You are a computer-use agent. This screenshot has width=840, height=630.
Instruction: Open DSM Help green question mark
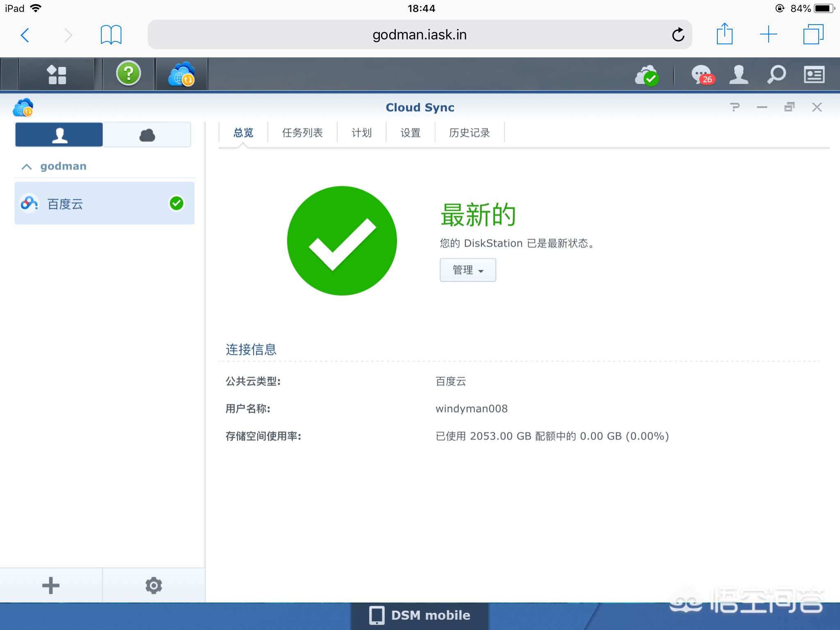[x=128, y=74]
